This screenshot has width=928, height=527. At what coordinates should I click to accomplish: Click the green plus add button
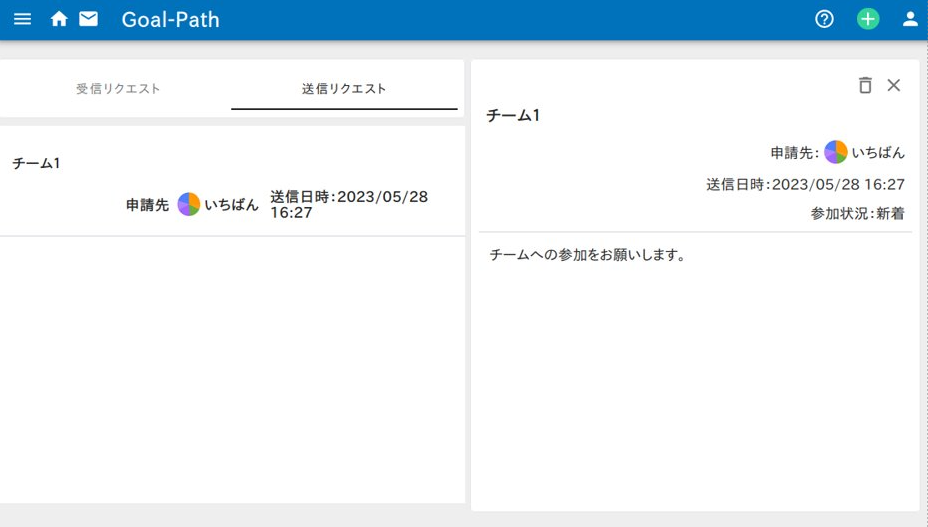[x=868, y=19]
